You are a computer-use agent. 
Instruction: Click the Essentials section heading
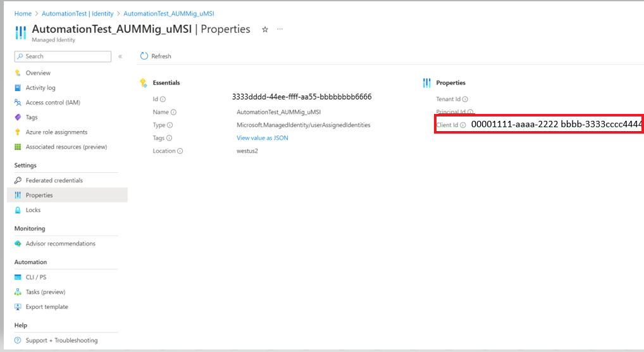pyautogui.click(x=166, y=83)
